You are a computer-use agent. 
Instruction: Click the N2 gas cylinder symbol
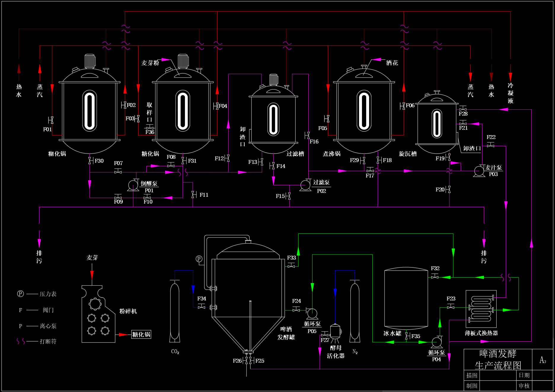[x=355, y=311]
